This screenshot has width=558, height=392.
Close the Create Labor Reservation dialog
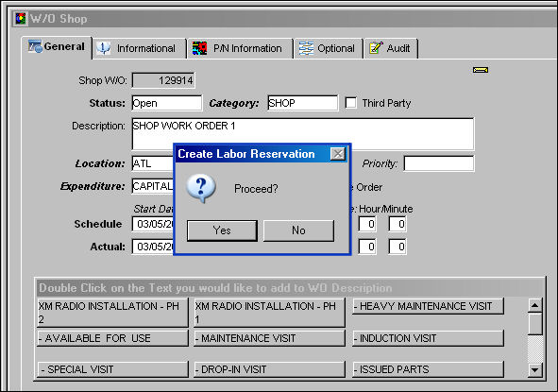click(338, 154)
